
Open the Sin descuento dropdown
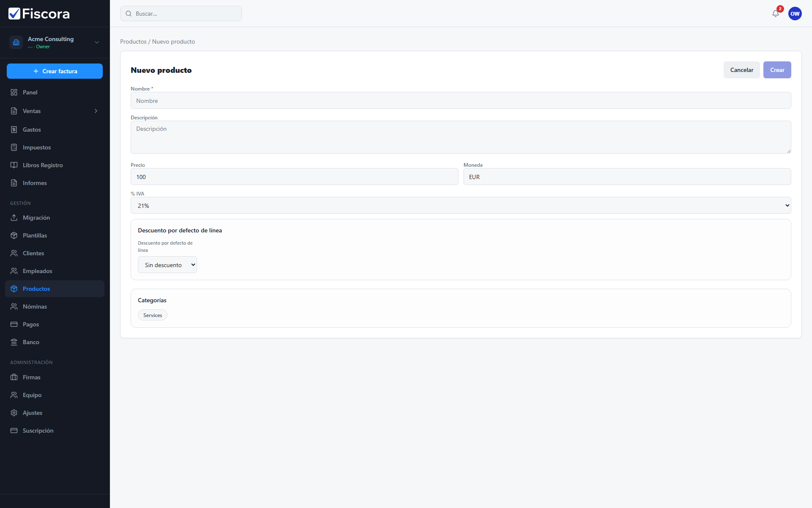(x=167, y=265)
